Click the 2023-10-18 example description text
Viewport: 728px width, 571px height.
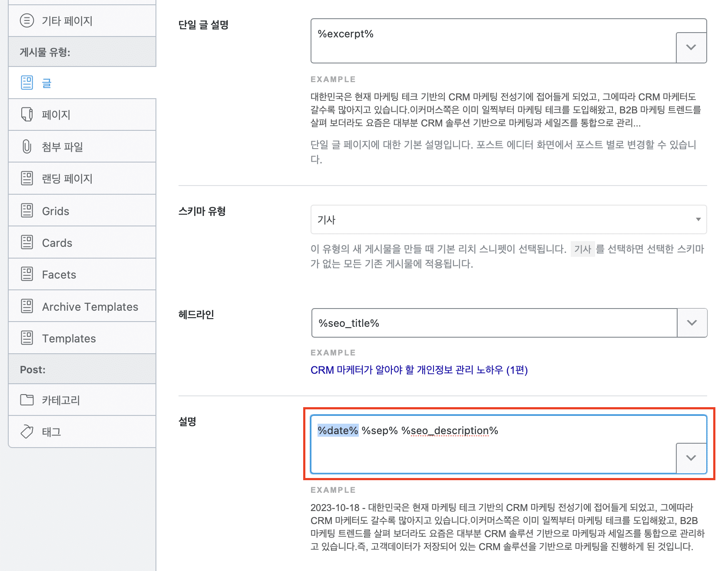click(x=507, y=527)
